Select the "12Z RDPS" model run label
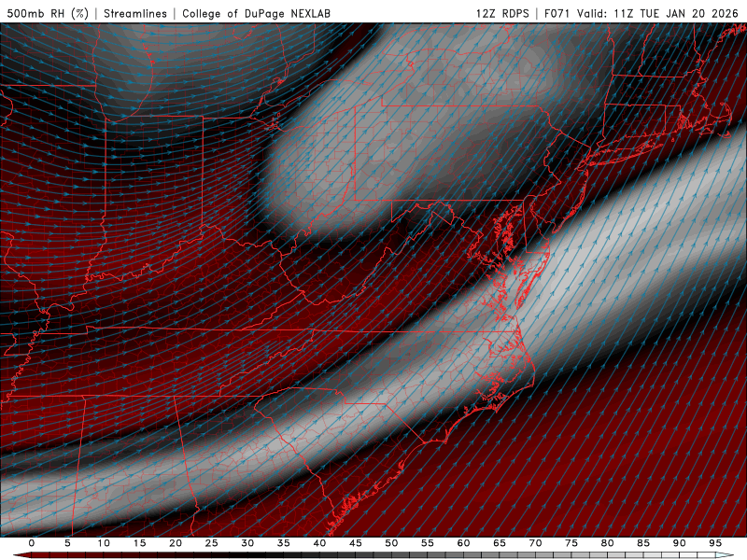 point(502,13)
